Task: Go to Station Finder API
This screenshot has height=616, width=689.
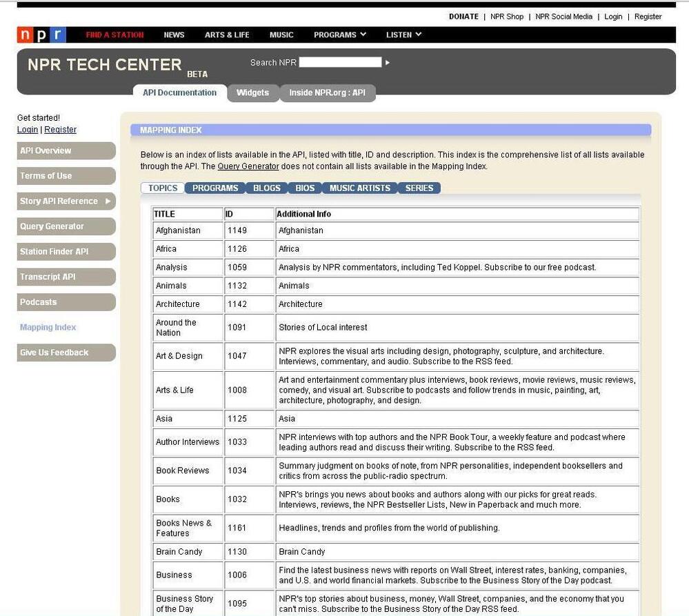Action: [x=66, y=252]
